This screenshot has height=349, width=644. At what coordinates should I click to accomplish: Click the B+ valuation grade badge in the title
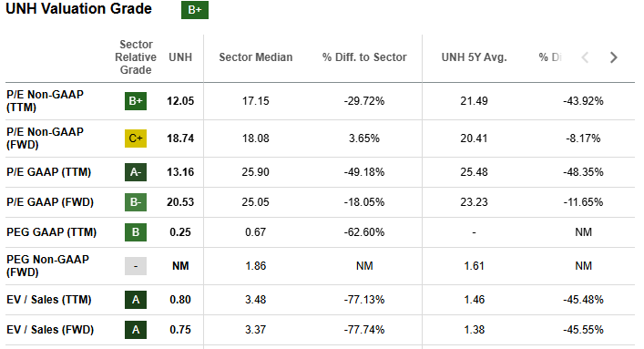tap(195, 9)
